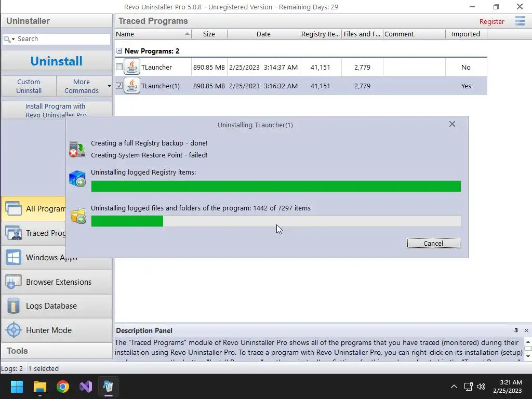The width and height of the screenshot is (532, 399).
Task: Open File Explorer from the taskbar
Action: 39,387
